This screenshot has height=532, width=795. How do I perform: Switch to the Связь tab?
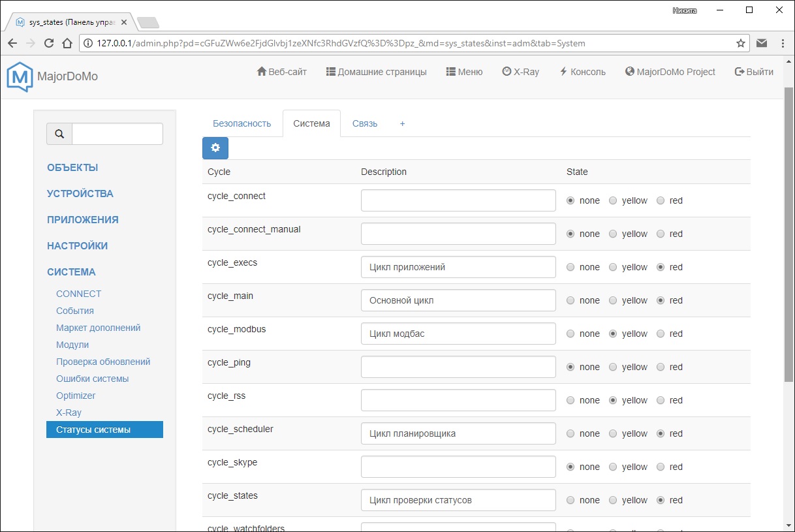(x=365, y=123)
